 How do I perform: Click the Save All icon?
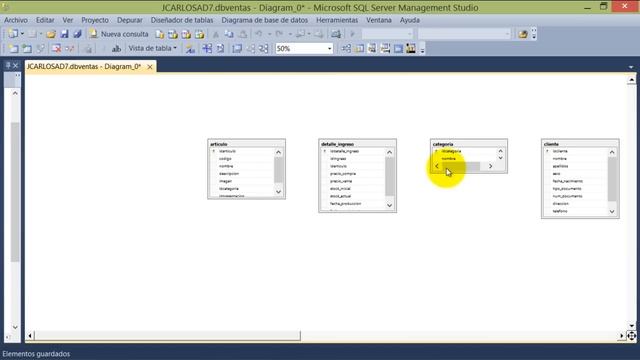(x=78, y=34)
